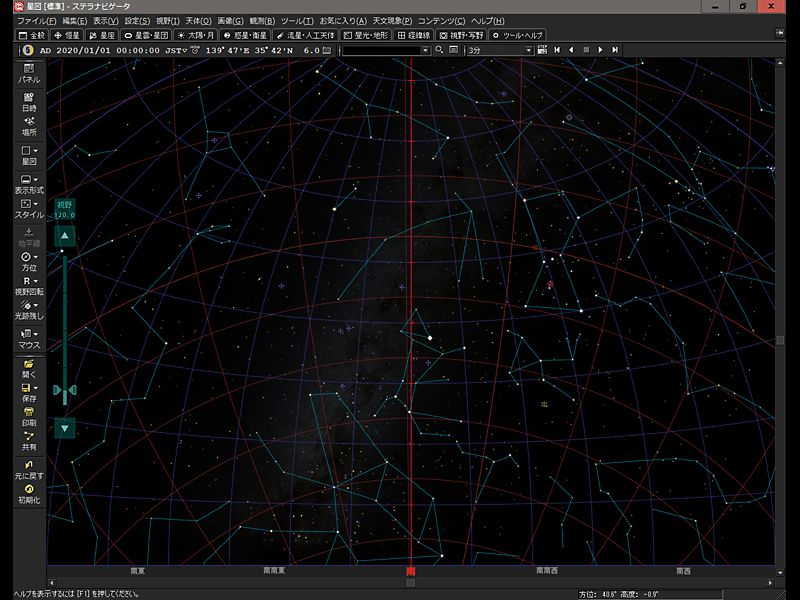Screen dimensions: 800x600
Task: Switch to the ツール・ヘルプ ribbon tab
Action: click(517, 35)
